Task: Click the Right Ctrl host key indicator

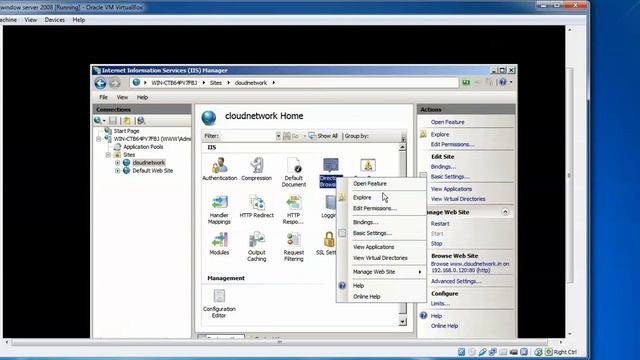Action: click(x=565, y=352)
